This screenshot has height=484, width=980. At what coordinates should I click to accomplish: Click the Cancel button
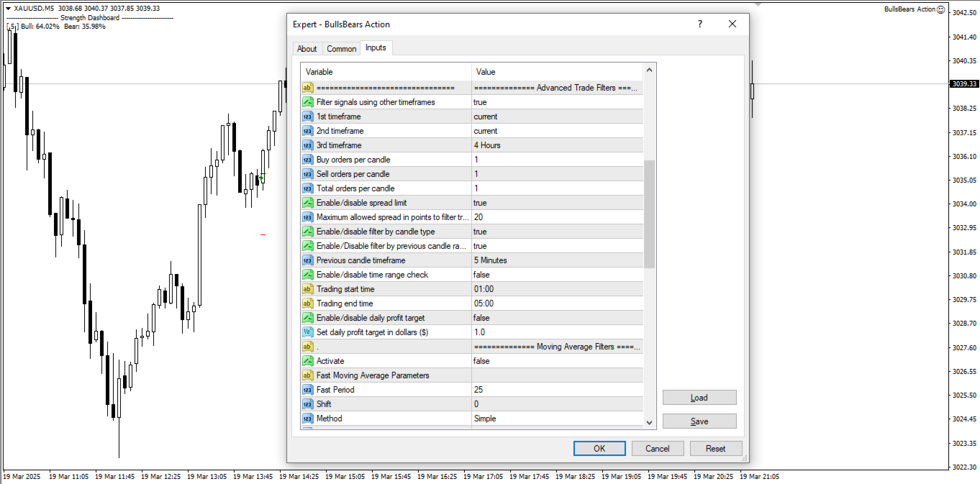tap(658, 448)
